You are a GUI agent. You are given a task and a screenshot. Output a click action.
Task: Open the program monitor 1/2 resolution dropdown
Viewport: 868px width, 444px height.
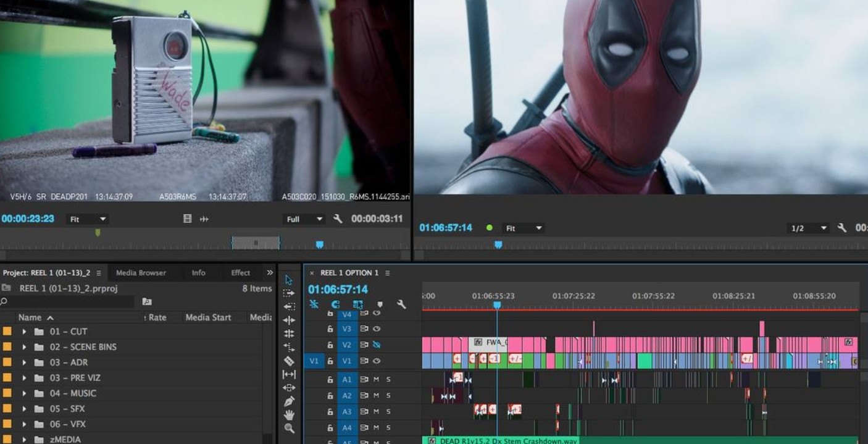(x=808, y=228)
